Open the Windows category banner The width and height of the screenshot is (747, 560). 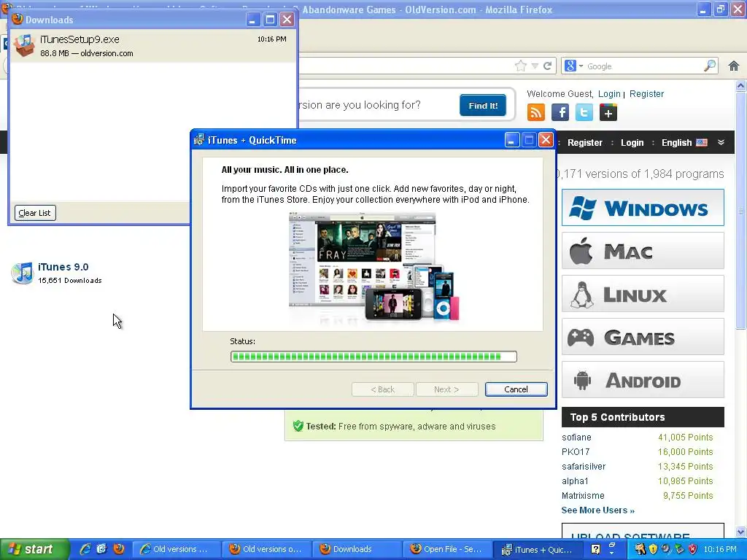point(643,208)
